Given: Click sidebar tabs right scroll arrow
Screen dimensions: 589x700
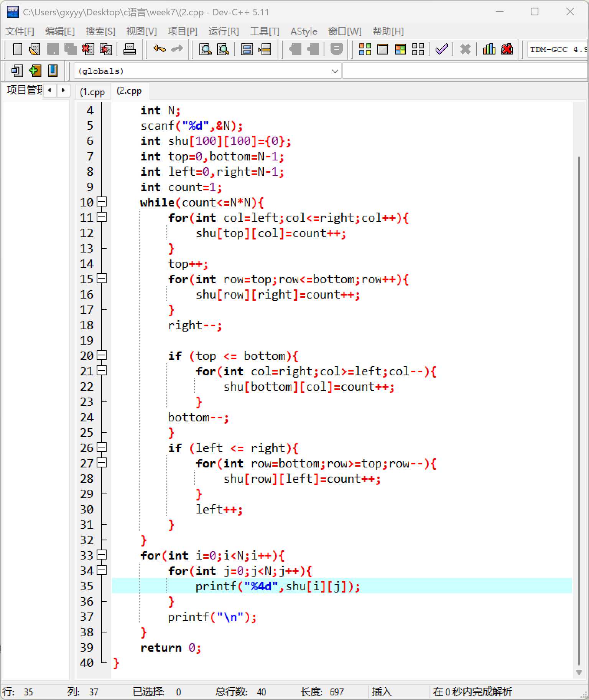Looking at the screenshot, I should click(x=63, y=90).
